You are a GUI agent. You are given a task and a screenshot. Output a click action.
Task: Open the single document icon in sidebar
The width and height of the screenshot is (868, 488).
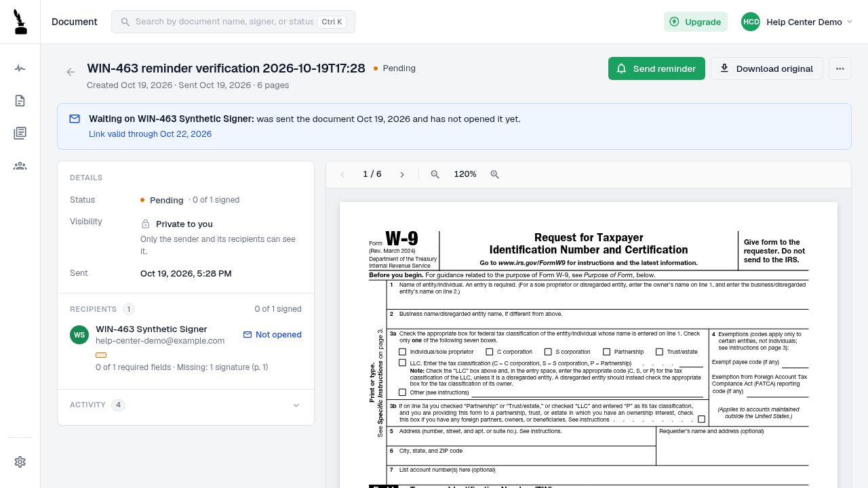[20, 101]
